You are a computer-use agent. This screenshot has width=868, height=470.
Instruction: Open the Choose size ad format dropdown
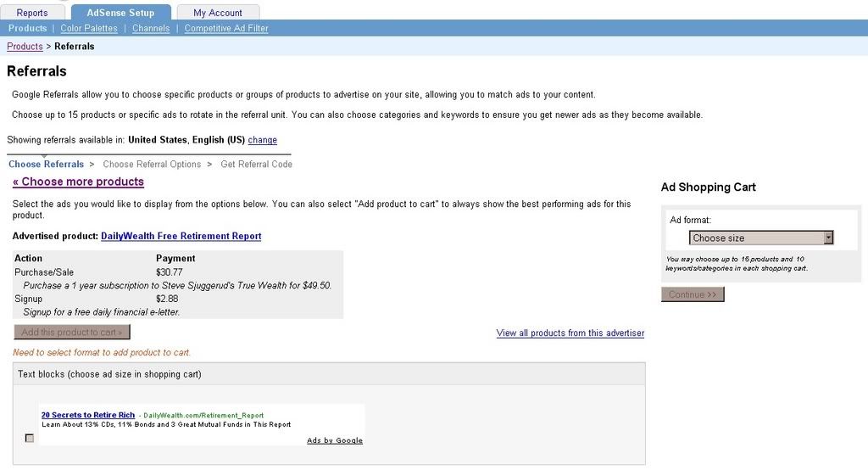click(761, 238)
